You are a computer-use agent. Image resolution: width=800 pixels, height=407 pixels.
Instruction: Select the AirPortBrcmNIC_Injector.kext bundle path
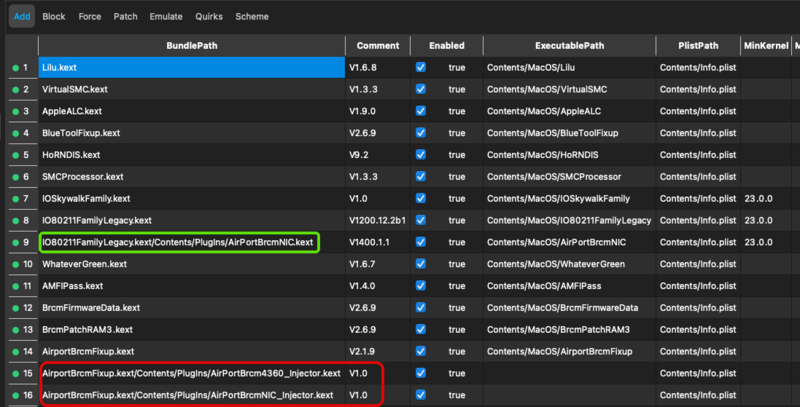tap(192, 395)
